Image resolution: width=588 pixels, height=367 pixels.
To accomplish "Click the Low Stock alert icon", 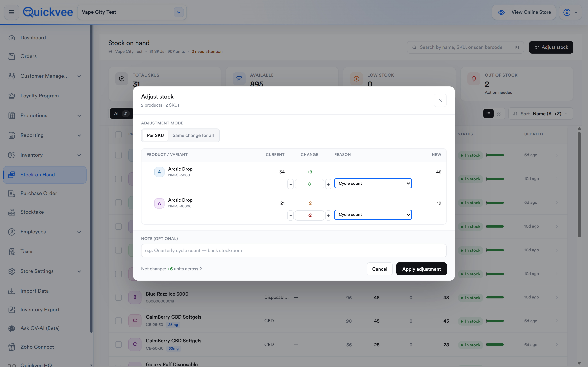I will [x=356, y=79].
